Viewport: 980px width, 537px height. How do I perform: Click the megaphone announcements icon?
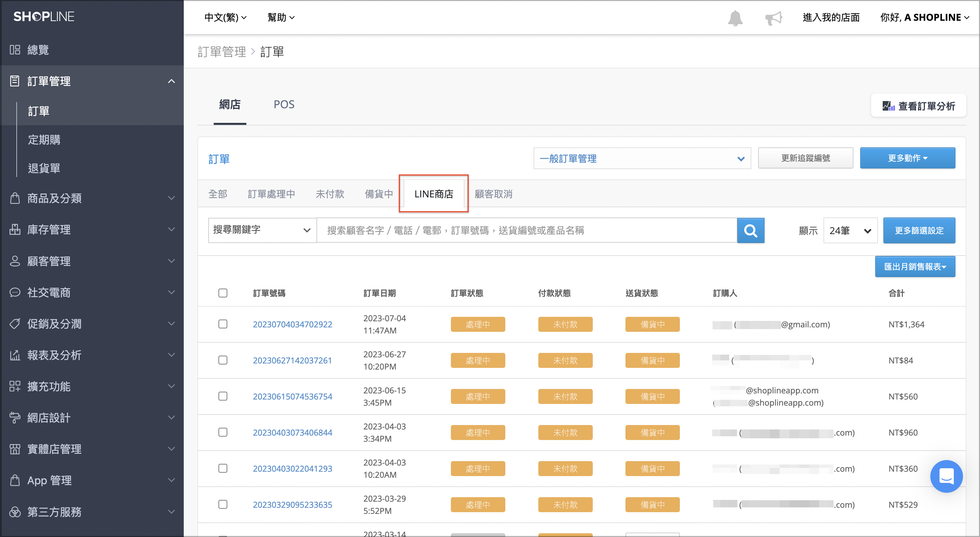[773, 18]
